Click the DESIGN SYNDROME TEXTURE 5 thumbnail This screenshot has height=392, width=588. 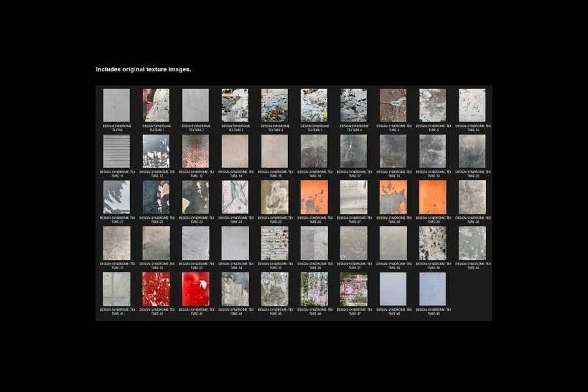pyautogui.click(x=314, y=105)
